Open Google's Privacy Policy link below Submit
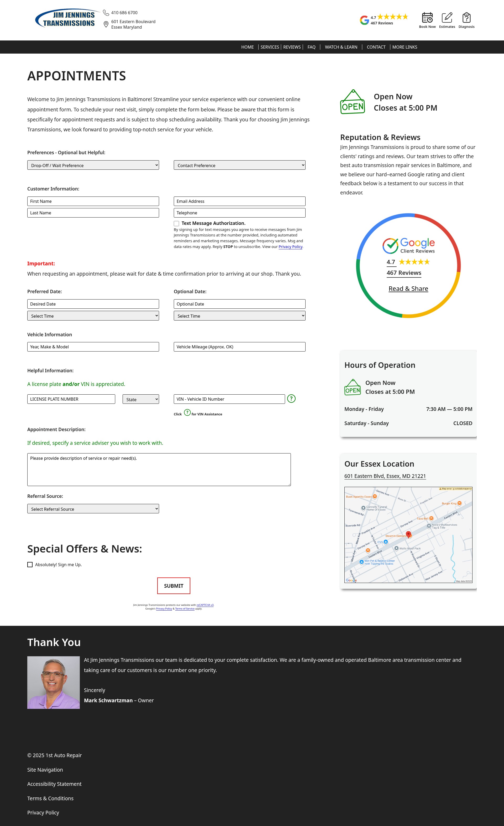504x826 pixels. (164, 609)
